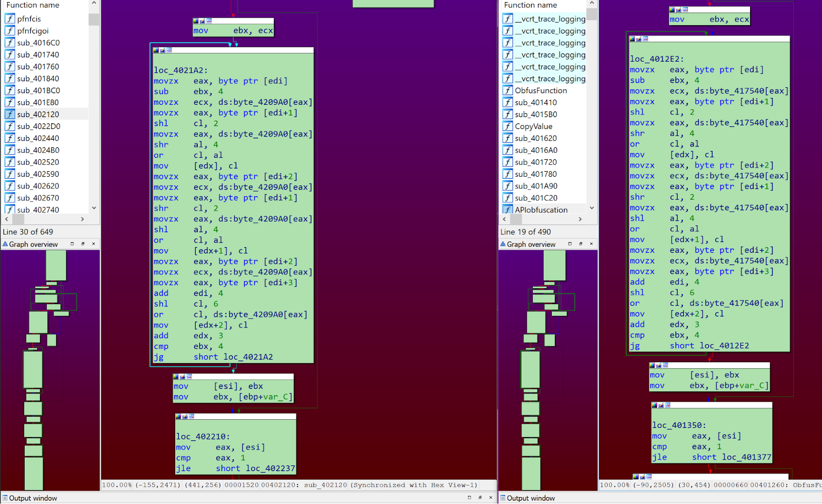Click Graph overview panel icon in right window

(x=503, y=245)
